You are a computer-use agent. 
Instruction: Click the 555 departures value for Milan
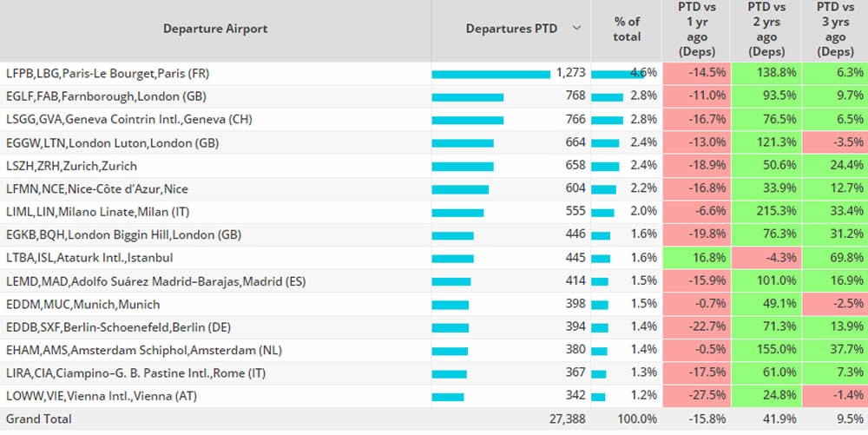coord(575,211)
